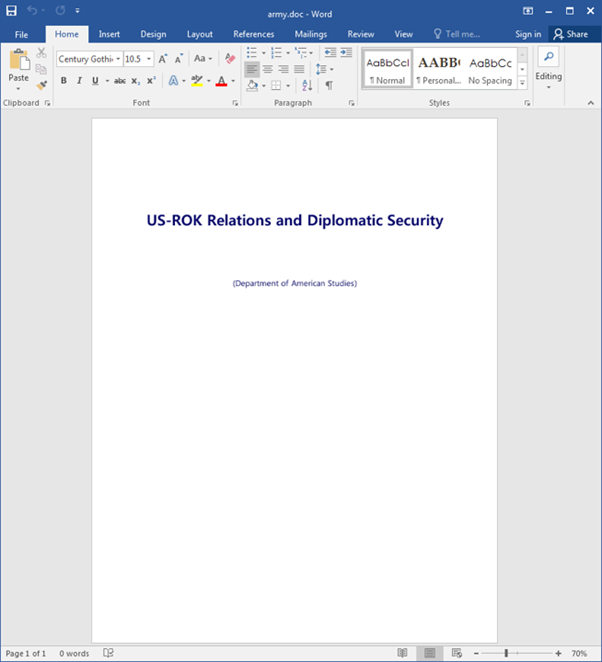Click Sign in link

(x=528, y=34)
